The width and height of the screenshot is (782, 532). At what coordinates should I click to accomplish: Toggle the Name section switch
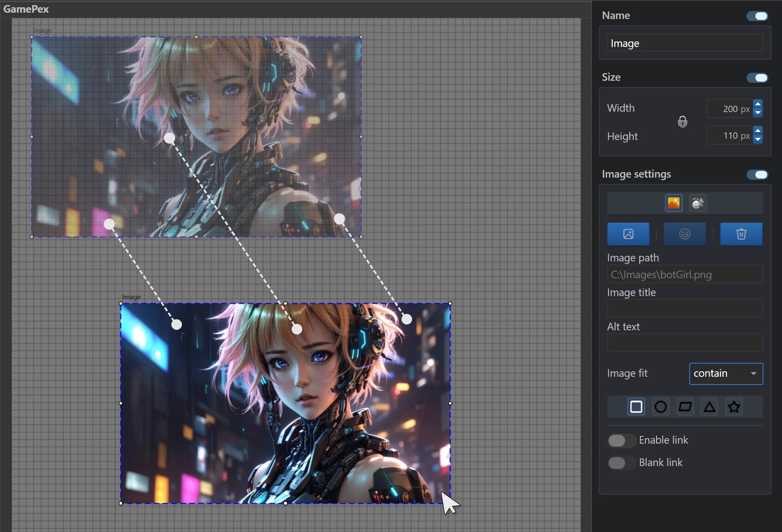coord(757,16)
